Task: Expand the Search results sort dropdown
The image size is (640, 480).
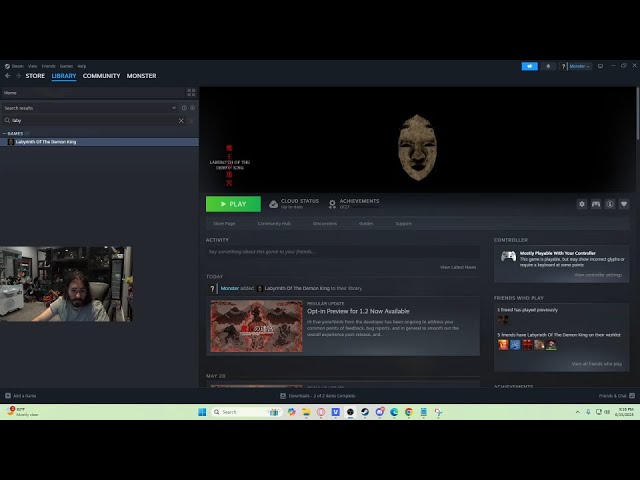Action: [173, 107]
